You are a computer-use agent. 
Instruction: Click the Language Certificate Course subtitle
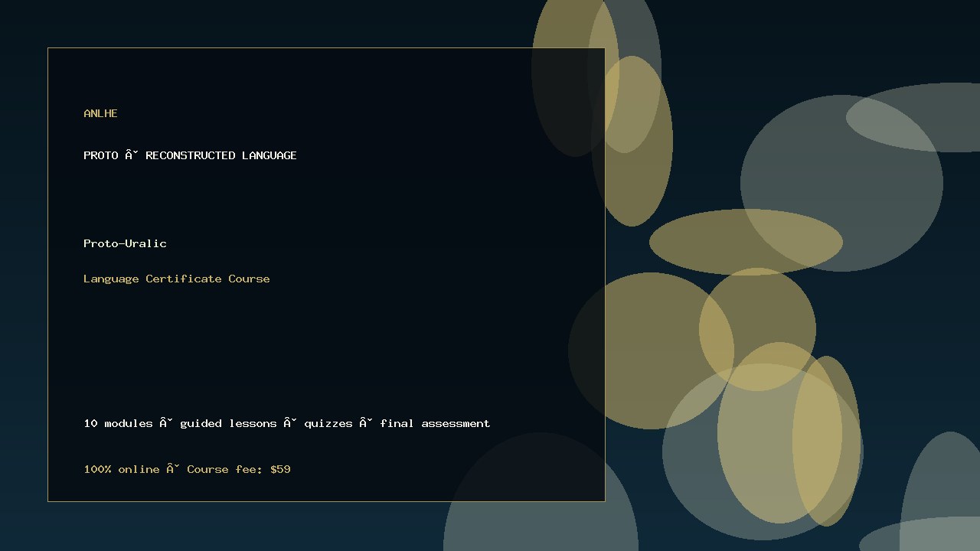(x=177, y=279)
